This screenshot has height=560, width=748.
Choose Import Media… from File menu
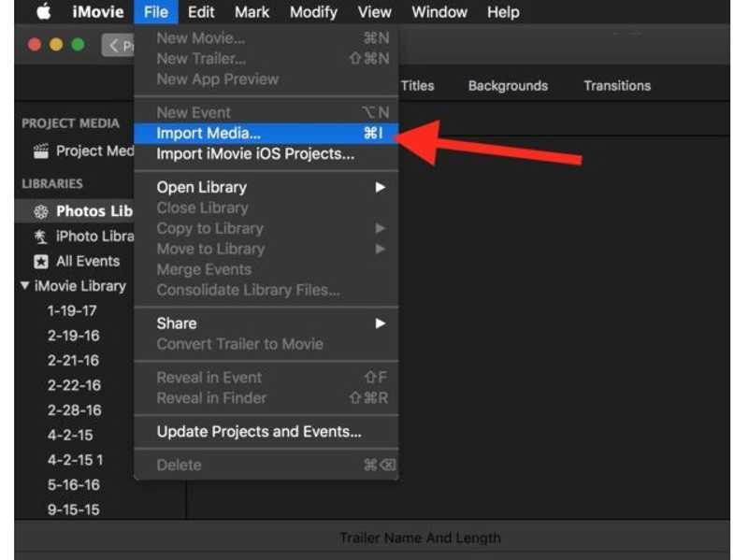(266, 133)
